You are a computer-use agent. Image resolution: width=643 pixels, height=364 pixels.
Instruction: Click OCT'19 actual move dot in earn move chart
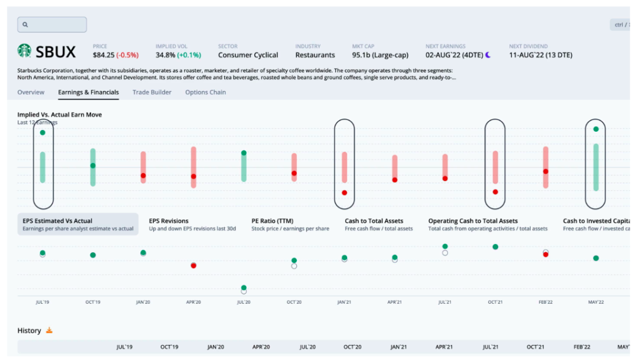pyautogui.click(x=93, y=166)
